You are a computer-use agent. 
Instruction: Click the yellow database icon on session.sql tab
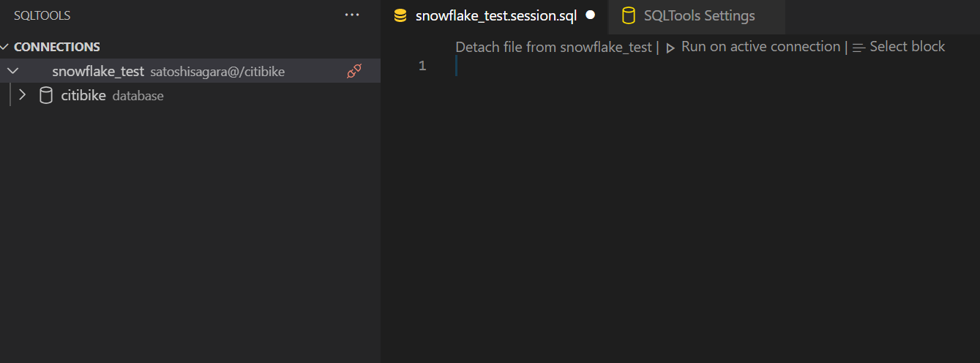(x=400, y=15)
